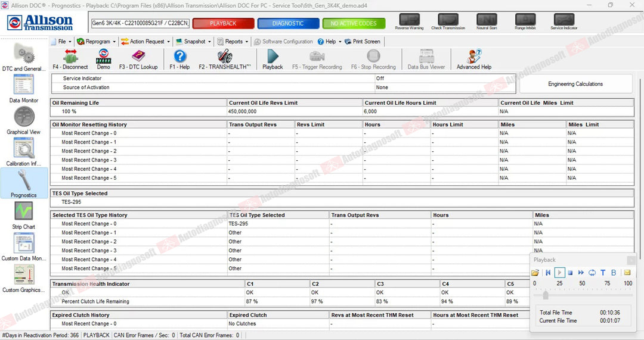
Task: Stop playback with the square button
Action: 570,272
